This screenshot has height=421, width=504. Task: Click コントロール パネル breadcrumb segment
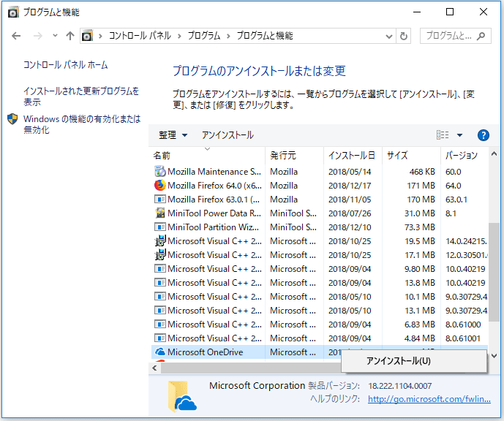pyautogui.click(x=140, y=36)
